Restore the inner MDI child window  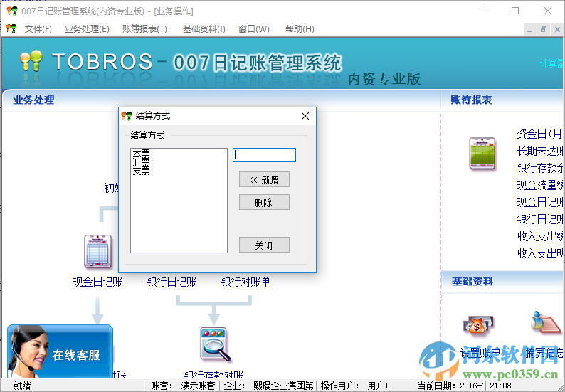point(544,30)
